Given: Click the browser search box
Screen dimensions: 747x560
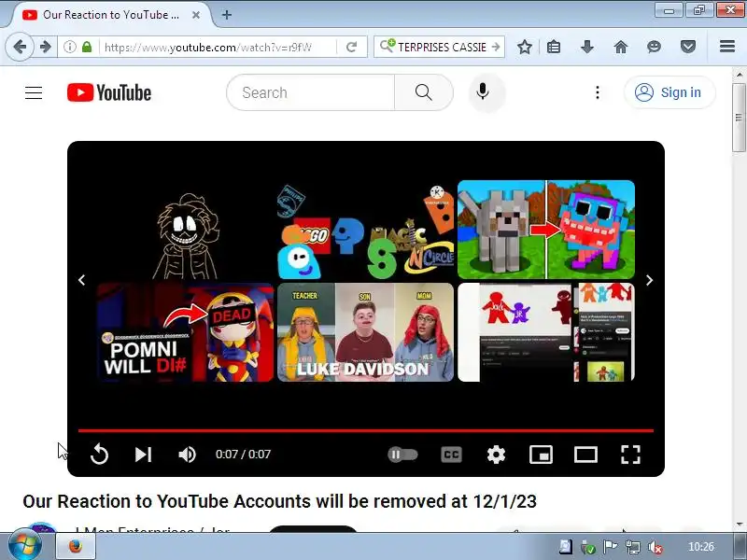Looking at the screenshot, I should pyautogui.click(x=438, y=48).
